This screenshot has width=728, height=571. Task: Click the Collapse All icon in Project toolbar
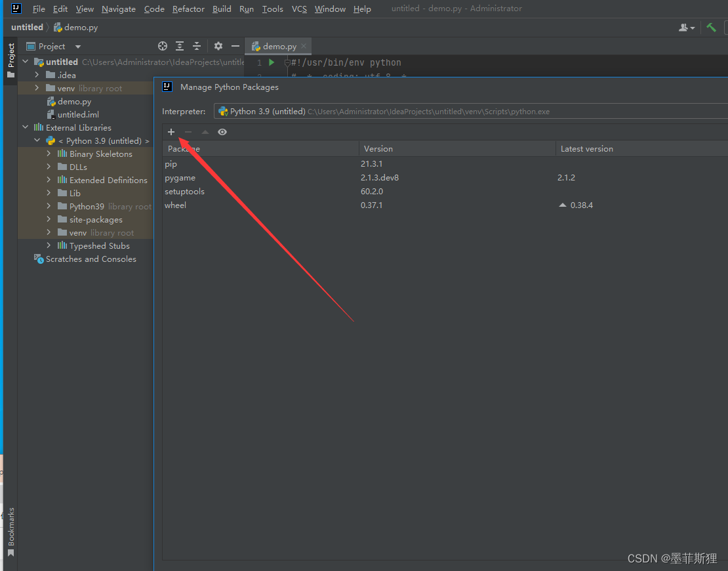[197, 46]
